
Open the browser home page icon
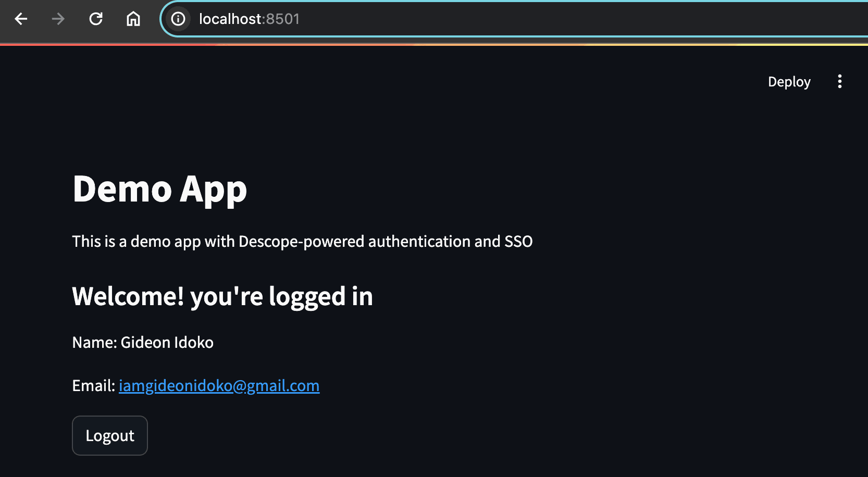point(133,19)
